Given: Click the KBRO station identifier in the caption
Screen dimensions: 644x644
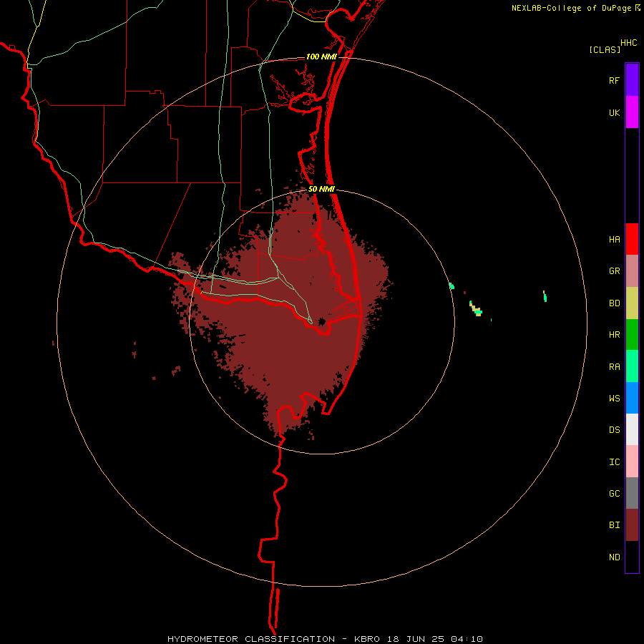Looking at the screenshot, I should 367,639.
